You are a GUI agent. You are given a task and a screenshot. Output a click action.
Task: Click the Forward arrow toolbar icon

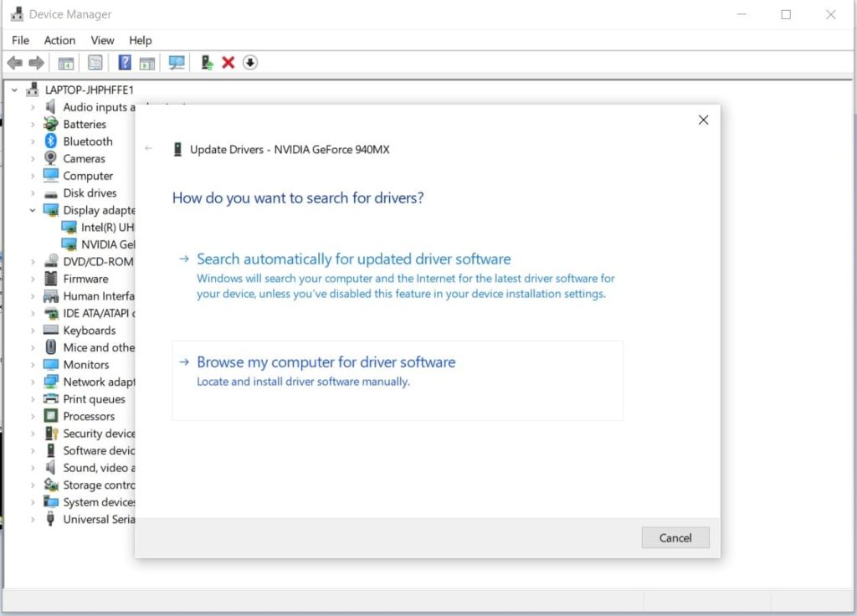click(x=36, y=63)
